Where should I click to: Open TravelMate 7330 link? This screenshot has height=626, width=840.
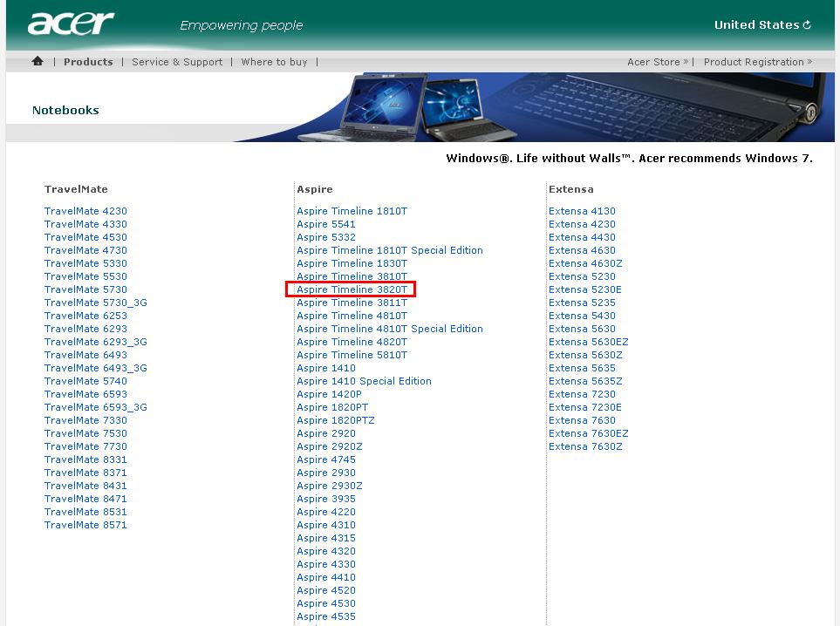point(85,420)
